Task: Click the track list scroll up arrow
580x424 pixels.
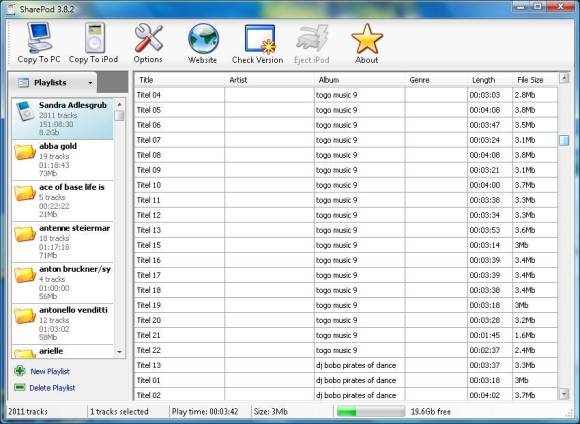Action: (564, 78)
